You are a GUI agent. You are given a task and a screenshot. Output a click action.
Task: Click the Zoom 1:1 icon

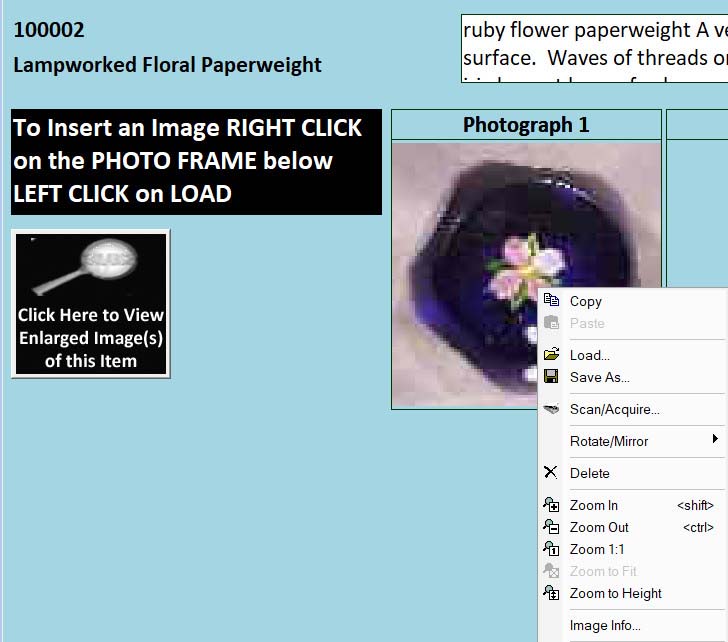pos(550,549)
